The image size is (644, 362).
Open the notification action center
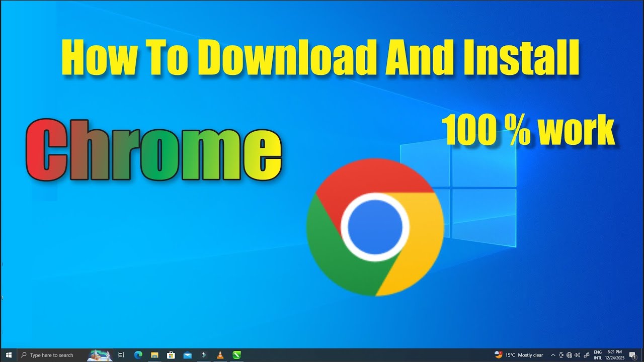point(632,355)
